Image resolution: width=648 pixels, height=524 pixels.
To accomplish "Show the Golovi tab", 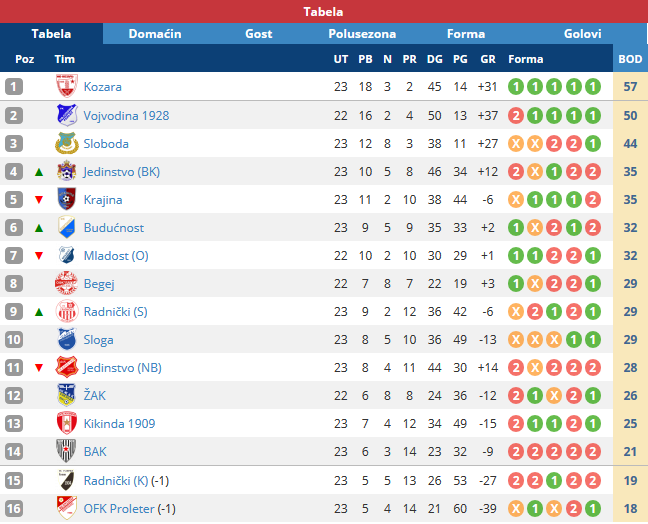I will click(583, 34).
